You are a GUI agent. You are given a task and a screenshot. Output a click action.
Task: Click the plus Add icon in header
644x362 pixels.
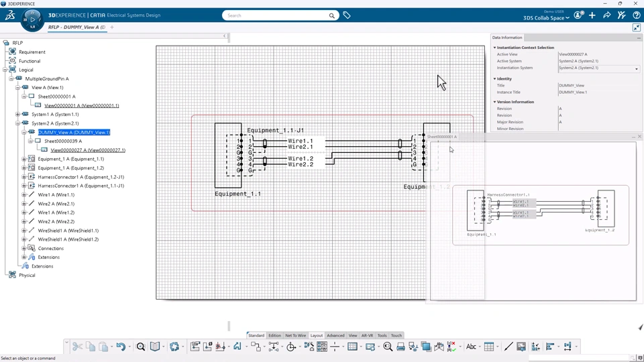pyautogui.click(x=592, y=15)
